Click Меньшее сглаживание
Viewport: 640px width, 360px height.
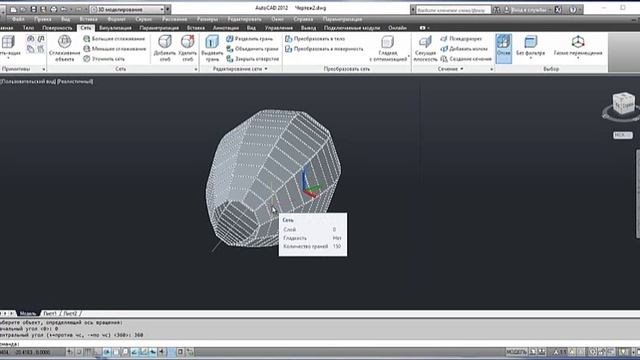click(x=114, y=49)
